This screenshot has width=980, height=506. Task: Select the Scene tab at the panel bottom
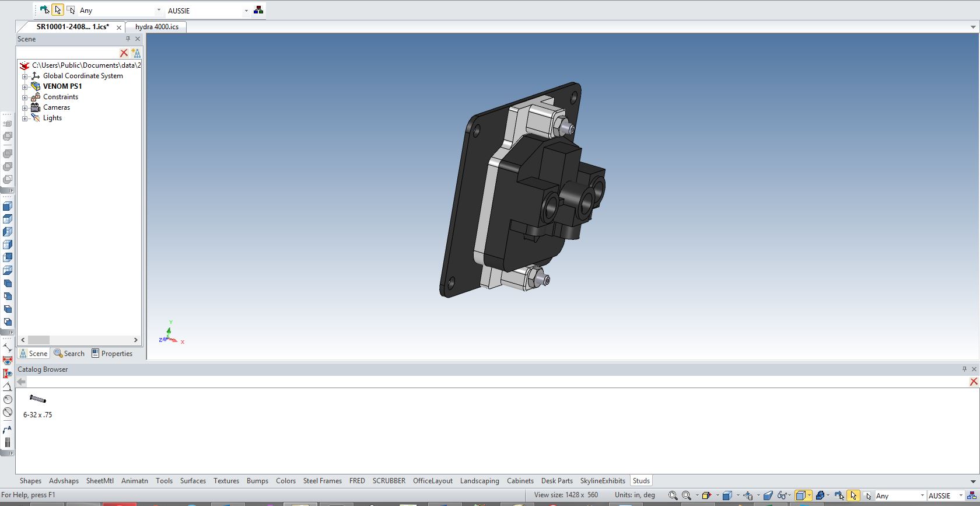[x=33, y=354]
